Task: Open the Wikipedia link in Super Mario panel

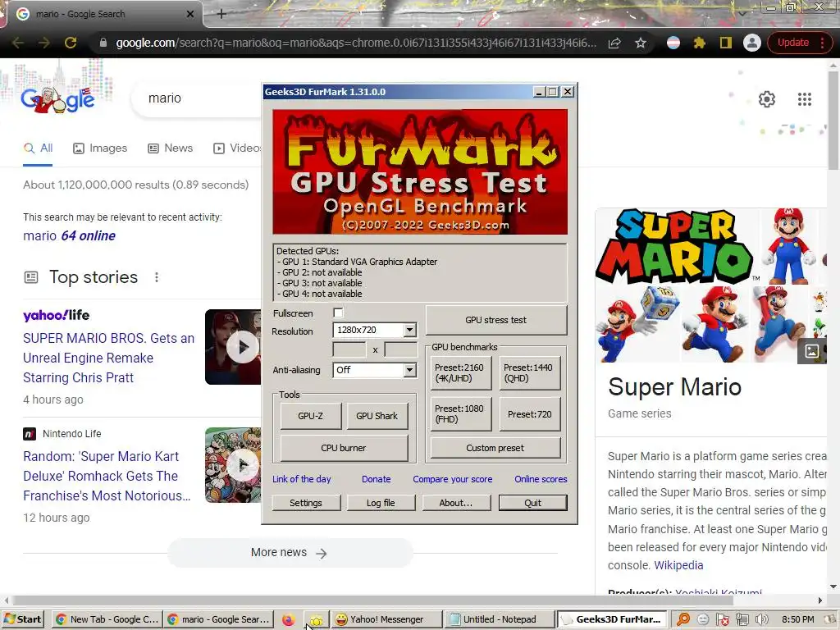Action: pyautogui.click(x=678, y=565)
